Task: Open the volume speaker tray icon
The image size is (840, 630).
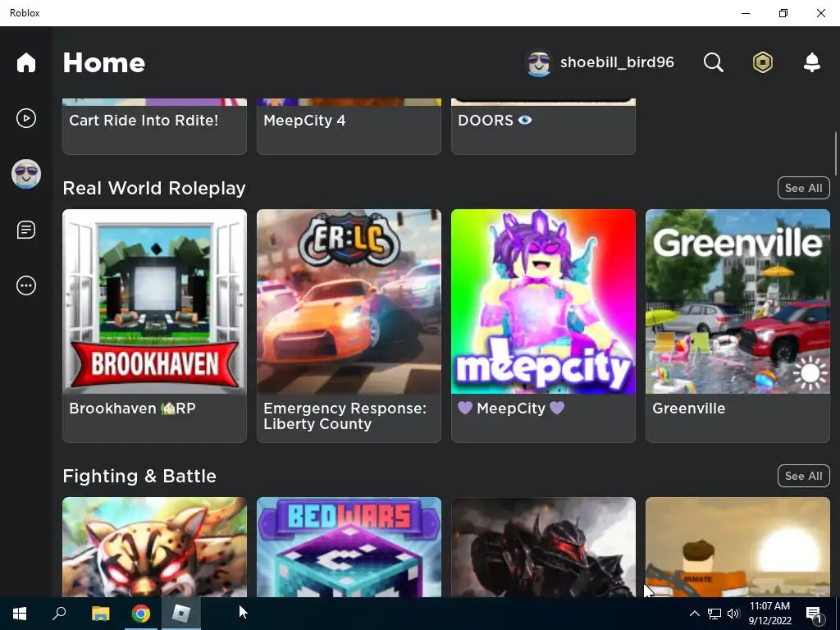Action: click(733, 614)
